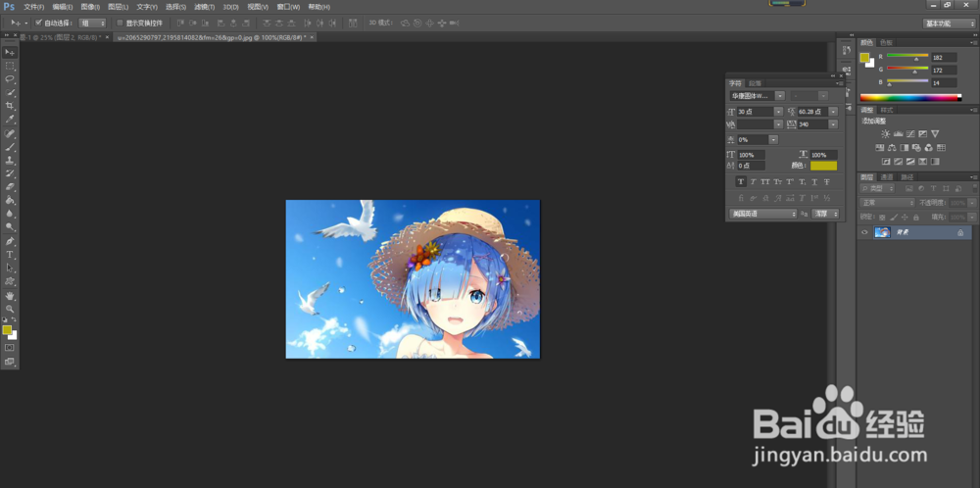Screen dimensions: 980x488
Task: Switch to the Paragraph tab
Action: [755, 83]
